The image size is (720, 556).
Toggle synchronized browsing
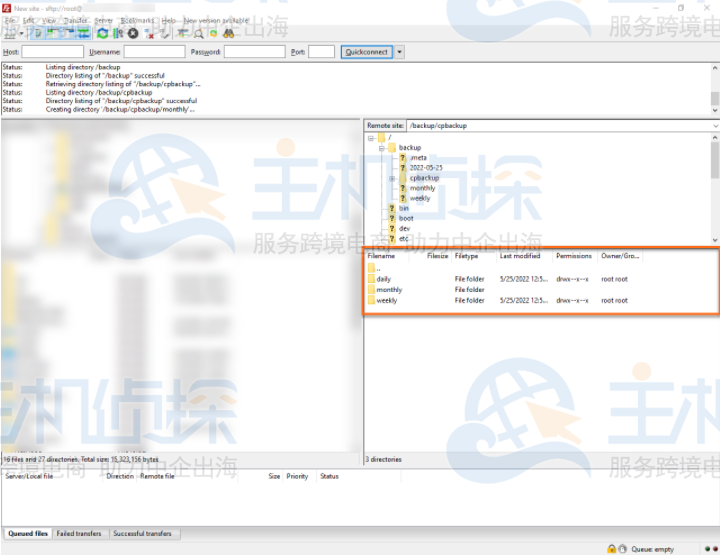213,34
